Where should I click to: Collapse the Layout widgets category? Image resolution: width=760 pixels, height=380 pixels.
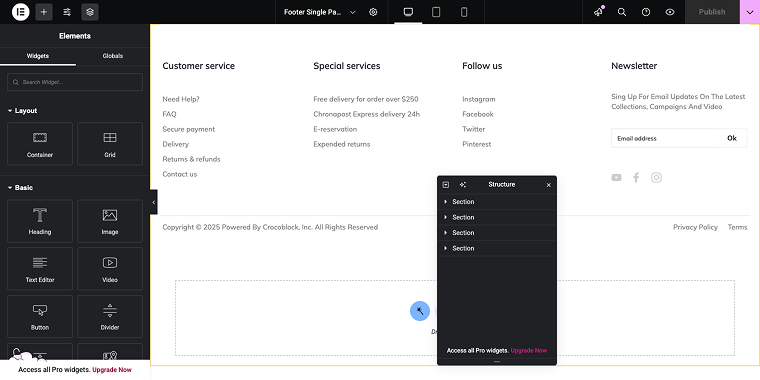(23, 111)
